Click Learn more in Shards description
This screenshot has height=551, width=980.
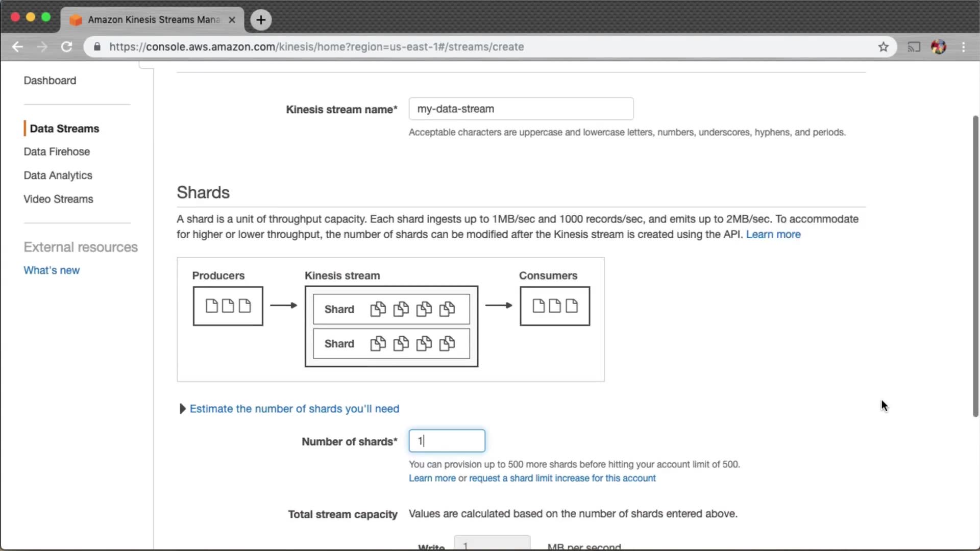pos(773,234)
